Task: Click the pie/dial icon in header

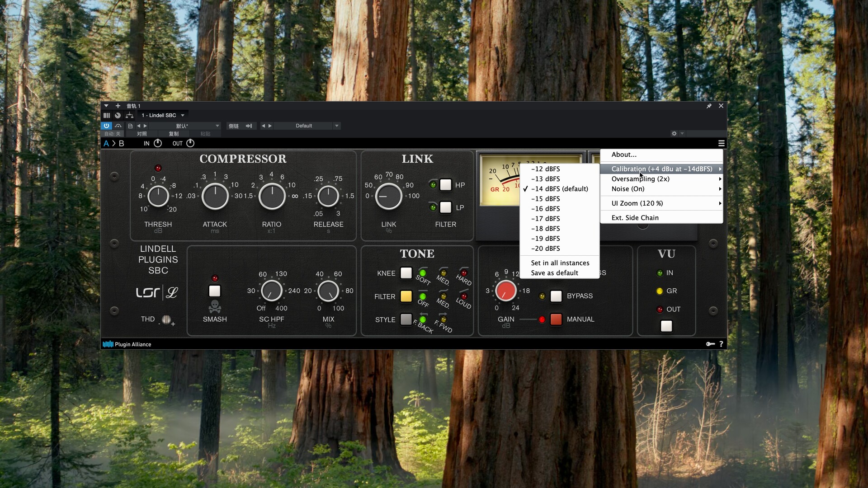Action: pos(118,115)
